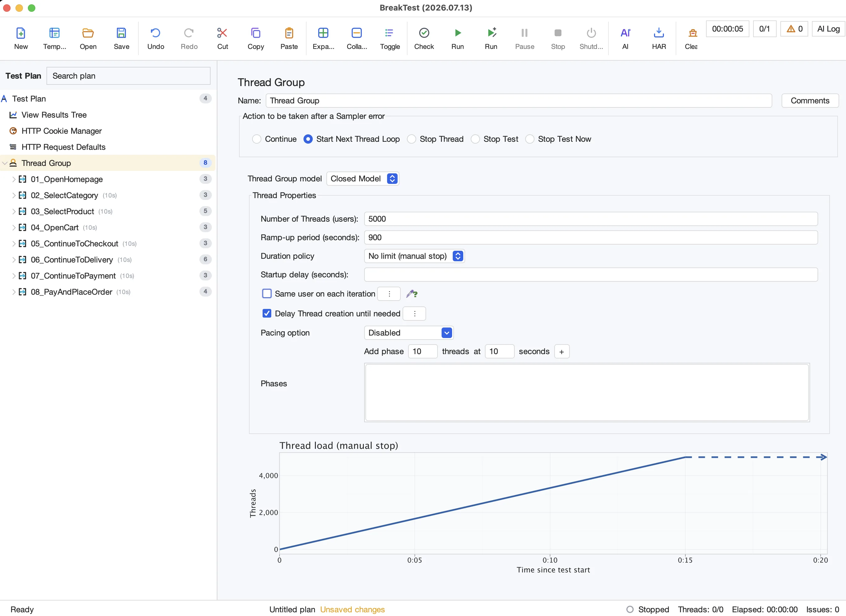Viewport: 846px width, 616px height.
Task: Click the Shutdown power icon
Action: 591,33
